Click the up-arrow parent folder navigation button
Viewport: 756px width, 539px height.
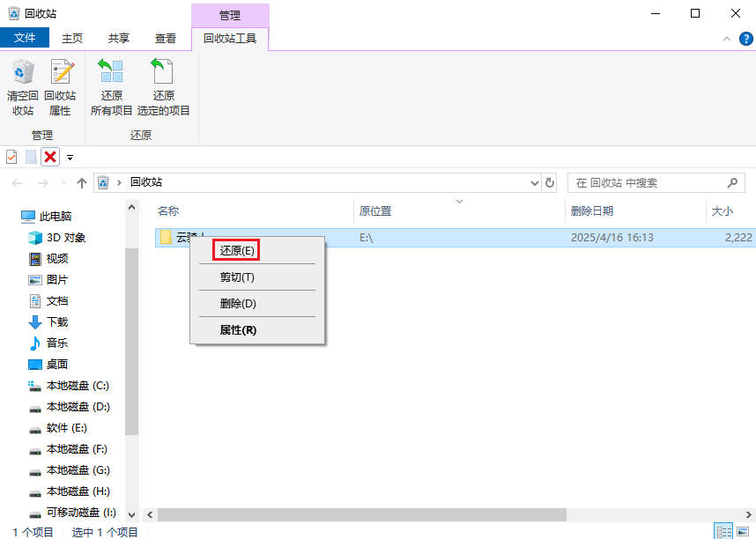tap(82, 183)
